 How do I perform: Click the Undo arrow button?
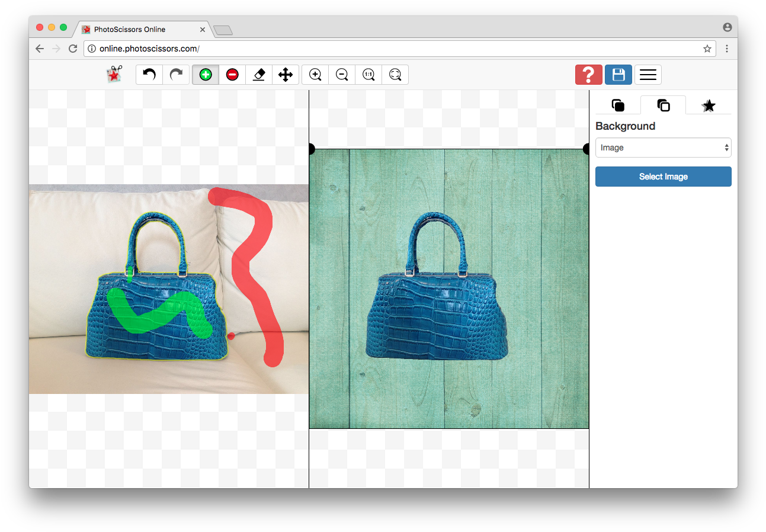click(149, 75)
